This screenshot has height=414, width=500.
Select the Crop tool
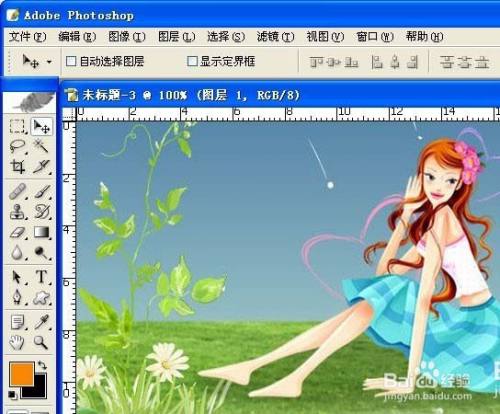[x=17, y=166]
